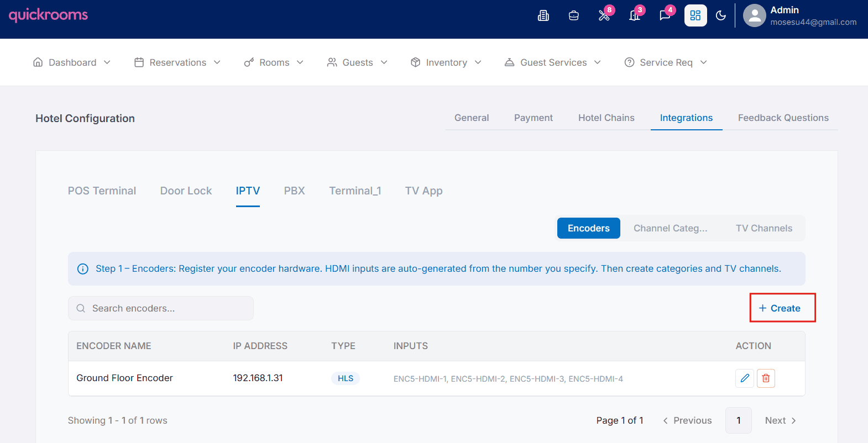
Task: Select the Integrations tab
Action: point(686,118)
